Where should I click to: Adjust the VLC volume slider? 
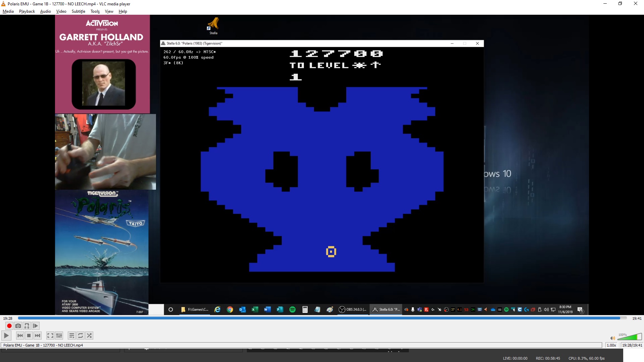pyautogui.click(x=630, y=337)
